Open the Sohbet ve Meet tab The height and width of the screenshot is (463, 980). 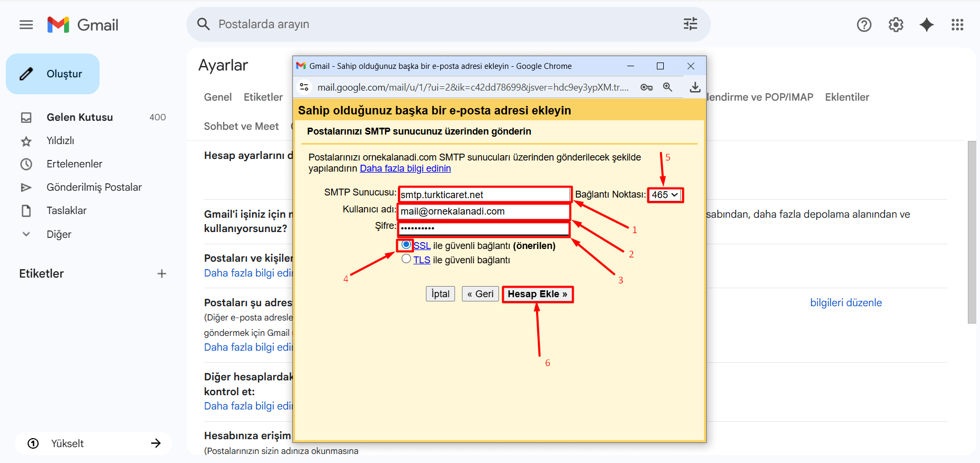click(241, 126)
